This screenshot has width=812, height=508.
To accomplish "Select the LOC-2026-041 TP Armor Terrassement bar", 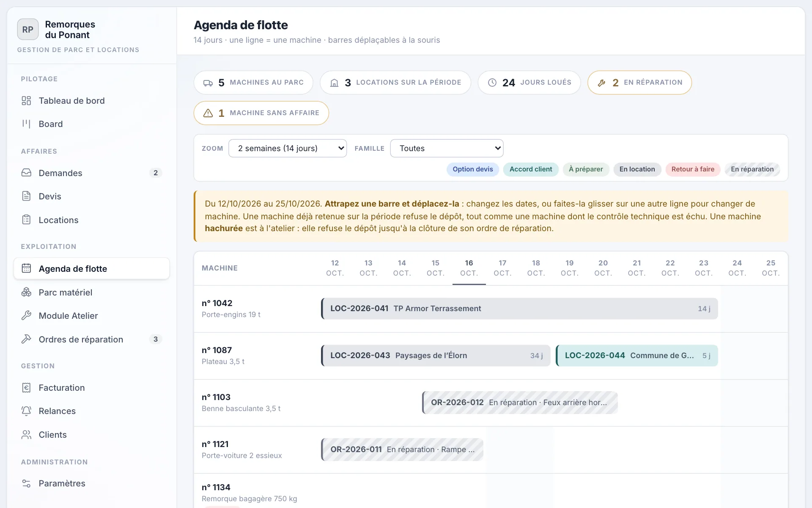I will pos(519,309).
